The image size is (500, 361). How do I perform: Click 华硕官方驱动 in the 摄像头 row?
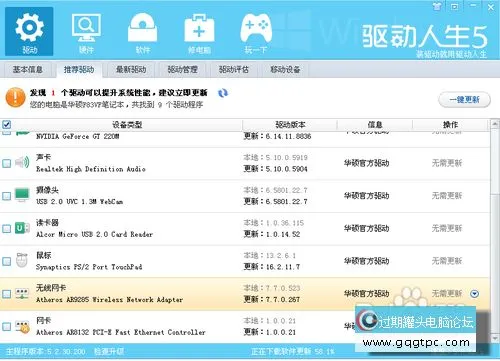click(367, 196)
